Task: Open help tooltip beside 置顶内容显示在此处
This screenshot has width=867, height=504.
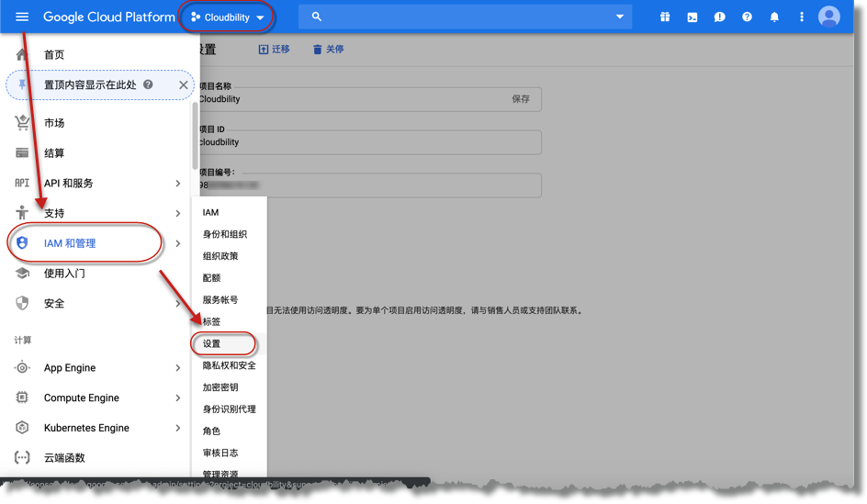Action: [148, 84]
